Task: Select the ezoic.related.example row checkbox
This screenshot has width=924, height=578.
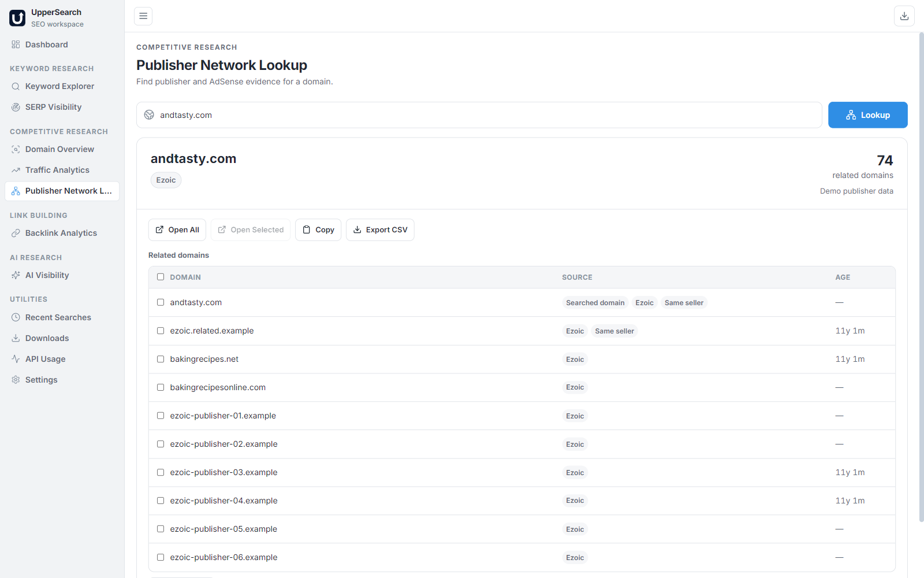Action: (x=161, y=331)
